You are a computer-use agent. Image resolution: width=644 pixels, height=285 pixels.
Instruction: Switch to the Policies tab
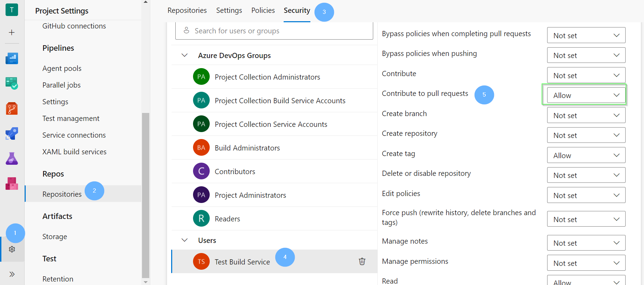pyautogui.click(x=263, y=10)
